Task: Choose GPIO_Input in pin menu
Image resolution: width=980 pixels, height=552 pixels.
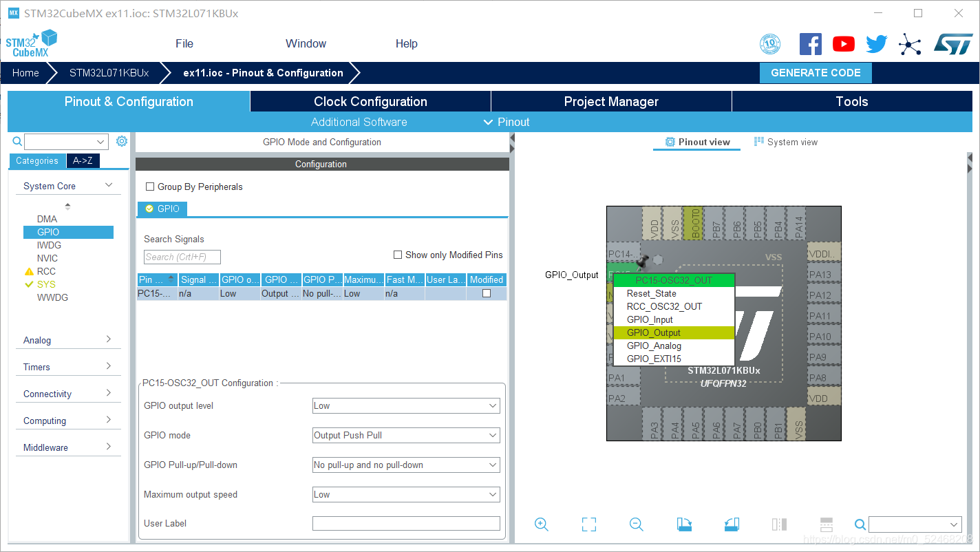Action: click(674, 319)
